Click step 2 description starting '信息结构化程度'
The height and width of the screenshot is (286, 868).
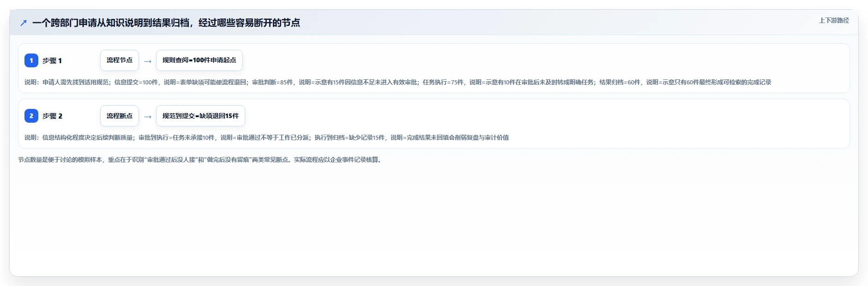point(266,137)
